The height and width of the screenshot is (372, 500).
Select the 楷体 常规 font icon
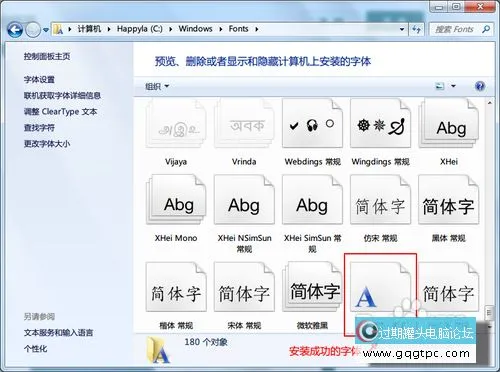point(176,287)
